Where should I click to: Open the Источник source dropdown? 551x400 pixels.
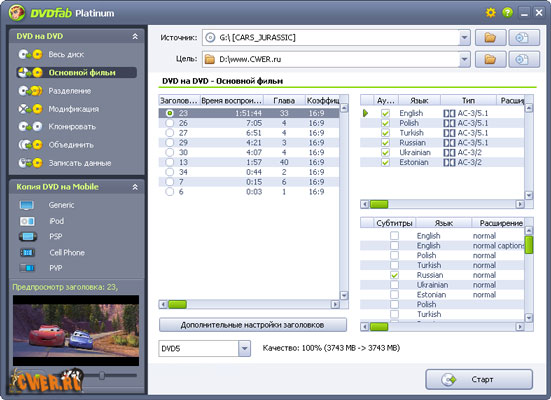click(464, 38)
